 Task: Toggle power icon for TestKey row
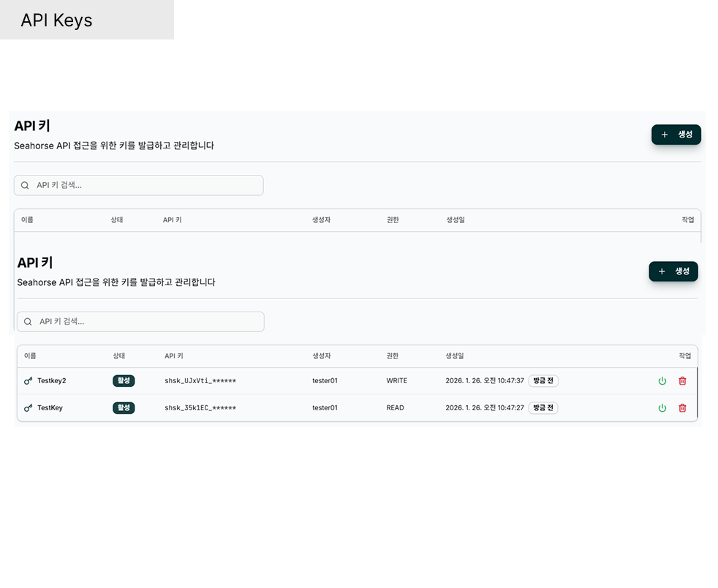(662, 408)
